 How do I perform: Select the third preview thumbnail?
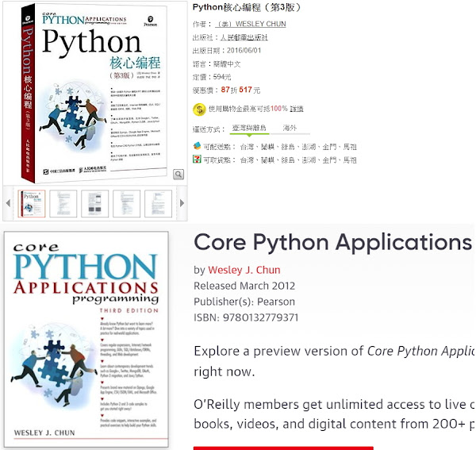click(x=95, y=203)
